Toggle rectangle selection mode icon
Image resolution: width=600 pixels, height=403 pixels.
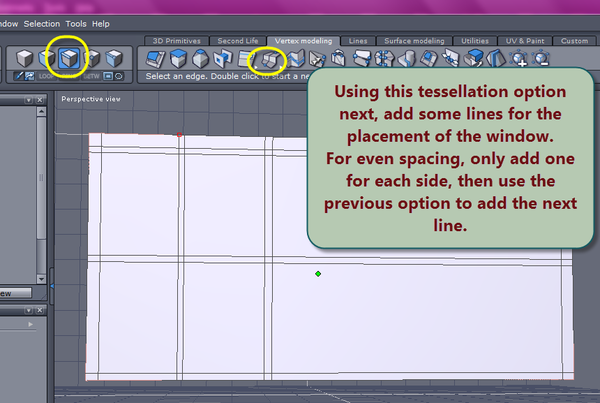click(x=108, y=77)
